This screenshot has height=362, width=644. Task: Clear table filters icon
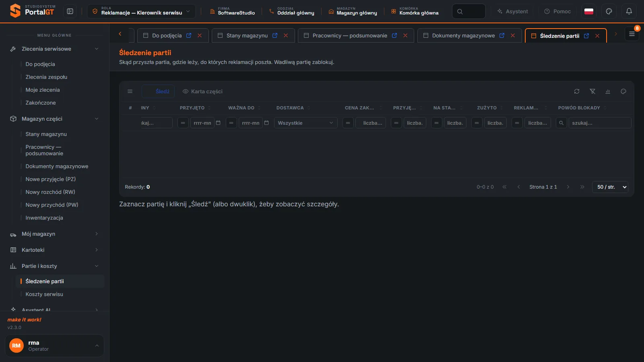tap(592, 91)
